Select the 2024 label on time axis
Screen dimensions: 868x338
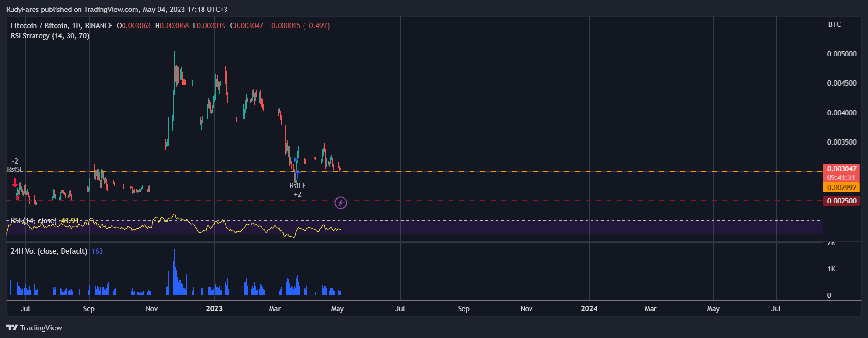[x=589, y=309]
